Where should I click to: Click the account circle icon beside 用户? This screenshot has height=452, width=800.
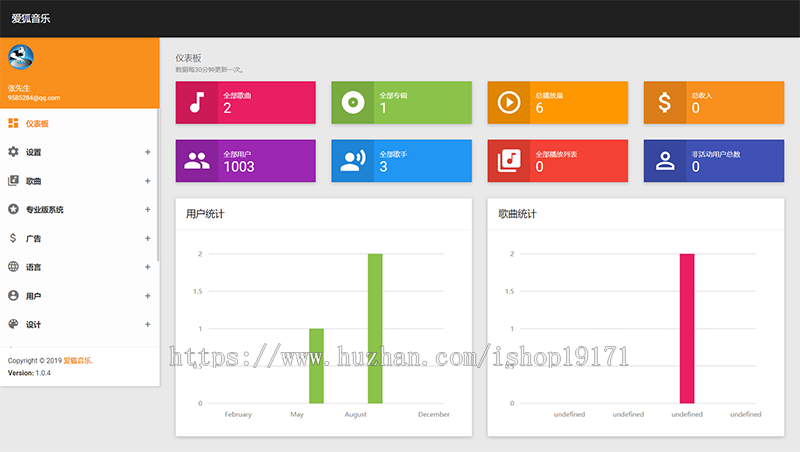[13, 295]
